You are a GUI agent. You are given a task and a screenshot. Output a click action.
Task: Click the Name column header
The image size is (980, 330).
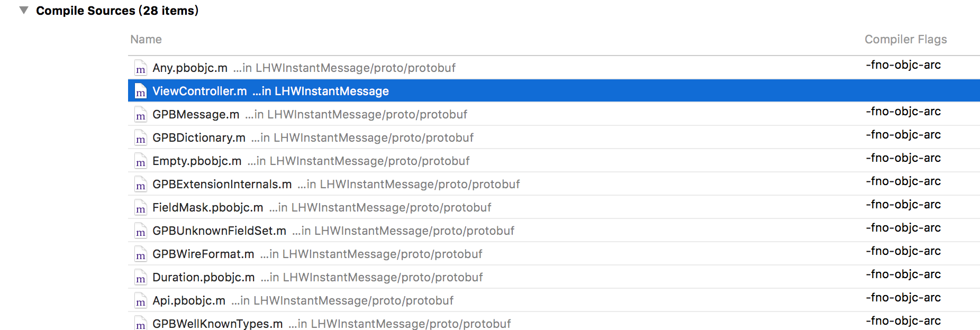(146, 39)
